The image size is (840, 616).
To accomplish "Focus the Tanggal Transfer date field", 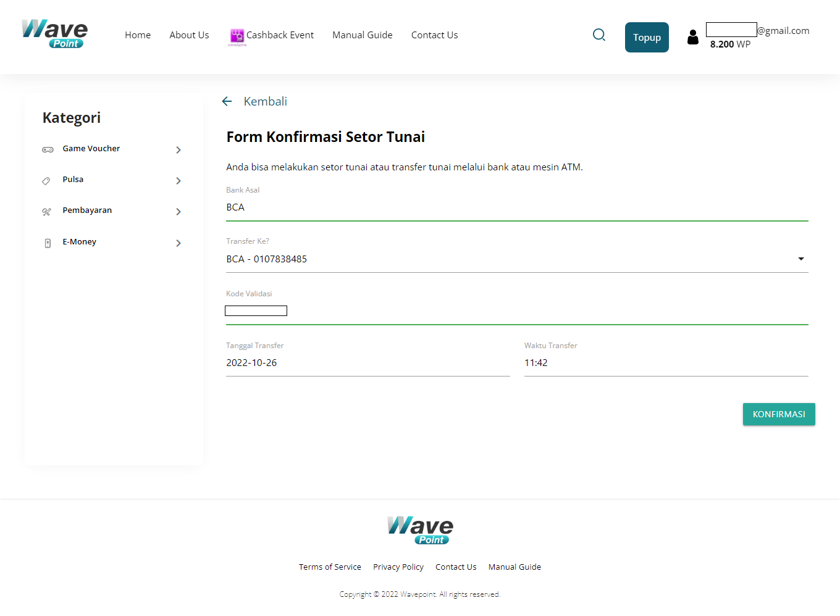I will (367, 363).
